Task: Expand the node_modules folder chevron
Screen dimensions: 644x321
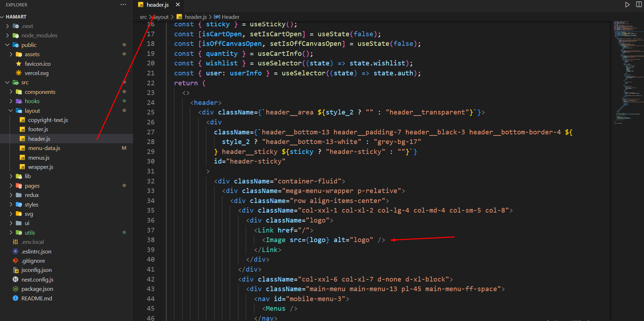Action: (7, 36)
